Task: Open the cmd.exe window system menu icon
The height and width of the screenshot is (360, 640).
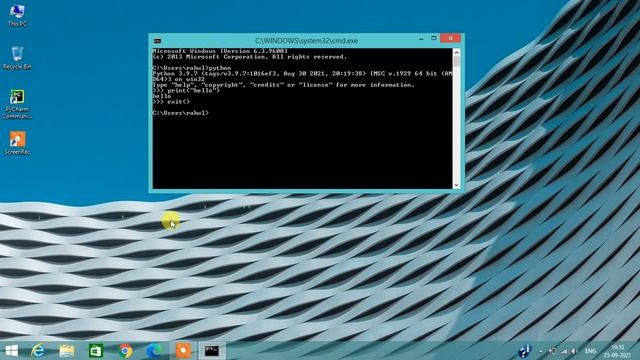Action: tap(158, 40)
